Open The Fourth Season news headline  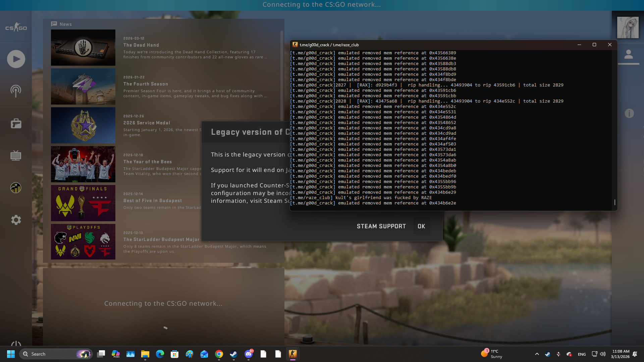coord(146,84)
